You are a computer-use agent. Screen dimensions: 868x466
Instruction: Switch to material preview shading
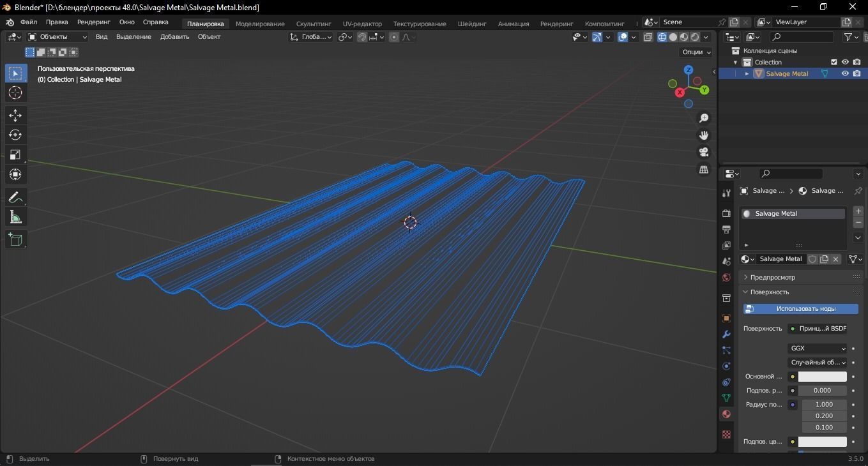683,37
